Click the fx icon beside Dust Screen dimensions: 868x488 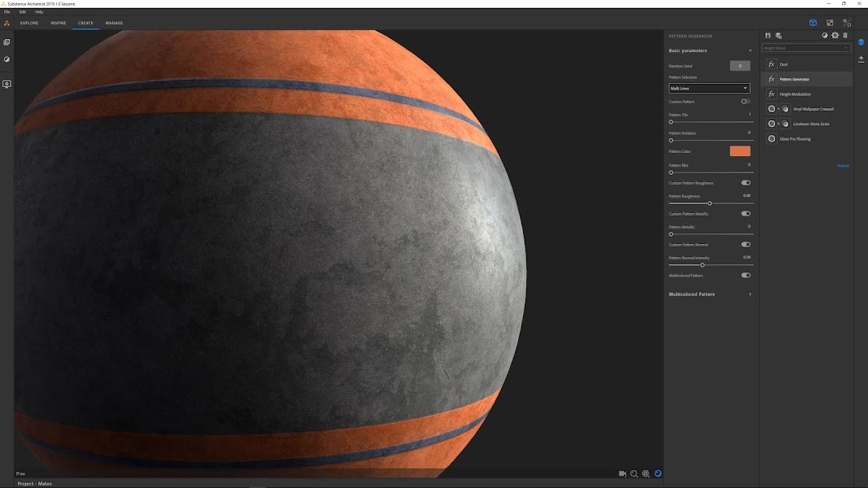click(771, 64)
